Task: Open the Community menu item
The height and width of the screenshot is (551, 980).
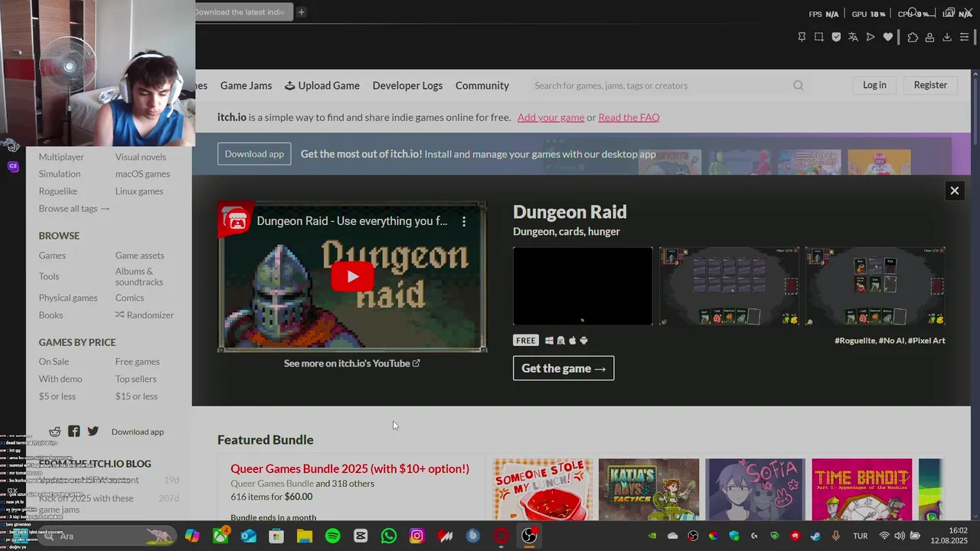Action: point(482,86)
